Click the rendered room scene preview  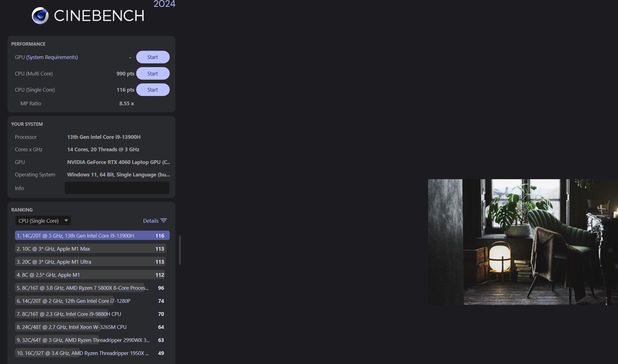pyautogui.click(x=522, y=242)
